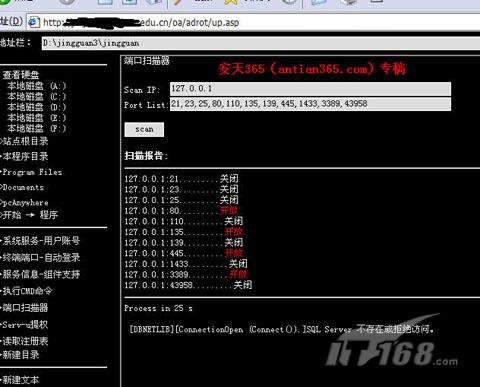Click the Port List input field
Screen dimensions: 480x387
click(x=310, y=104)
